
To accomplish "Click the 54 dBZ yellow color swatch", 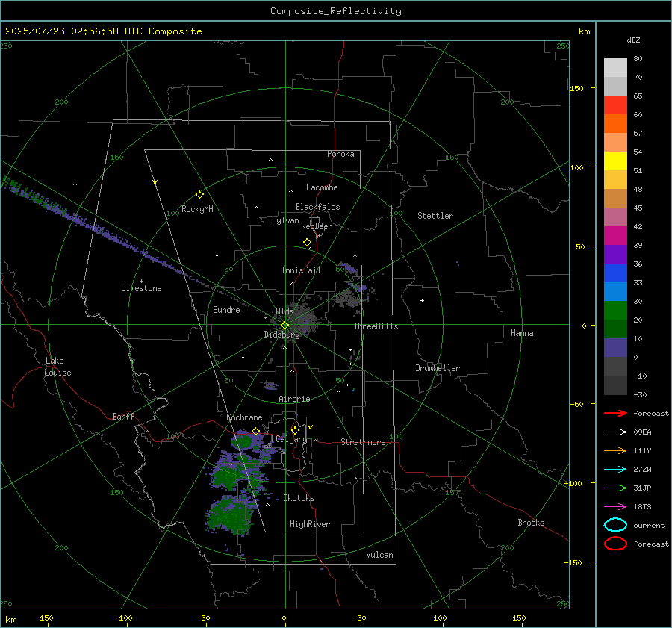I will [x=615, y=161].
